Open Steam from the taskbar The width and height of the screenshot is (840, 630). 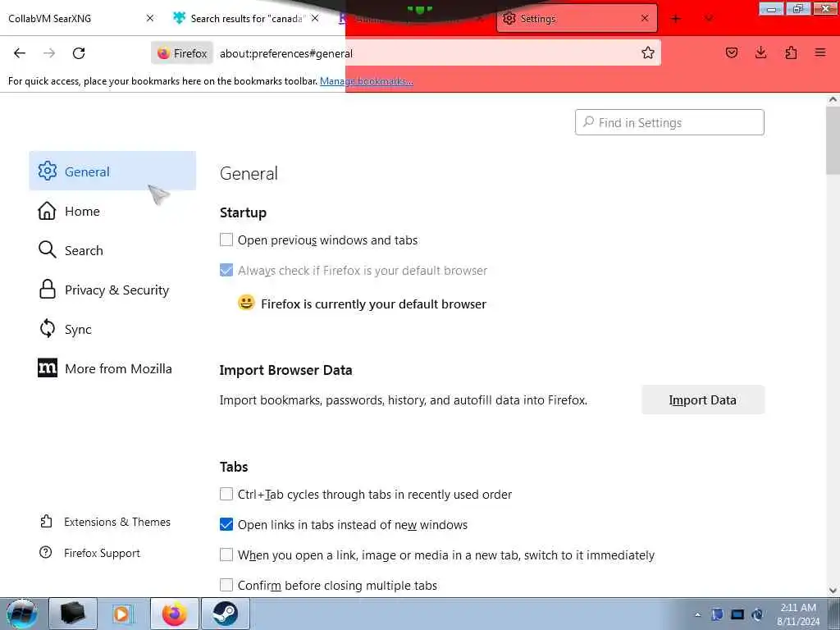225,614
